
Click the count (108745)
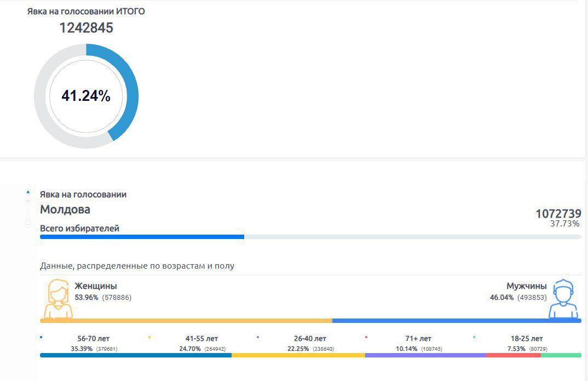(x=431, y=349)
